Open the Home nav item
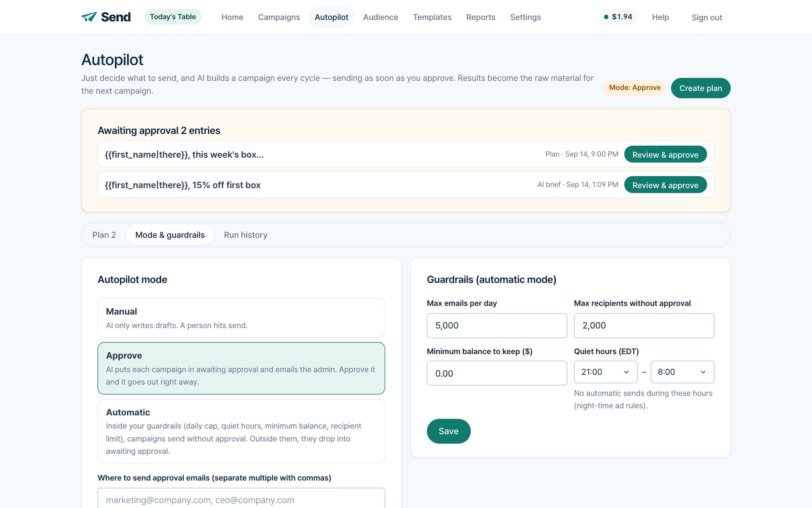The height and width of the screenshot is (508, 812). [232, 17]
